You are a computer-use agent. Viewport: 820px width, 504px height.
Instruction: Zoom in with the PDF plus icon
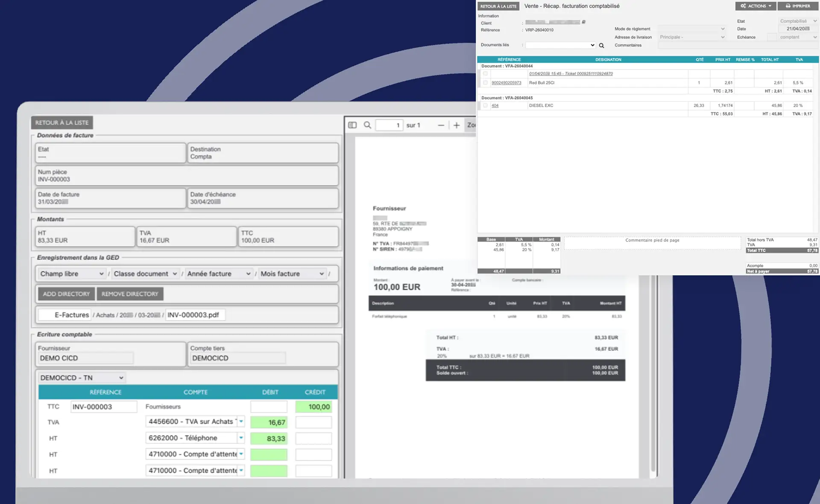(457, 125)
